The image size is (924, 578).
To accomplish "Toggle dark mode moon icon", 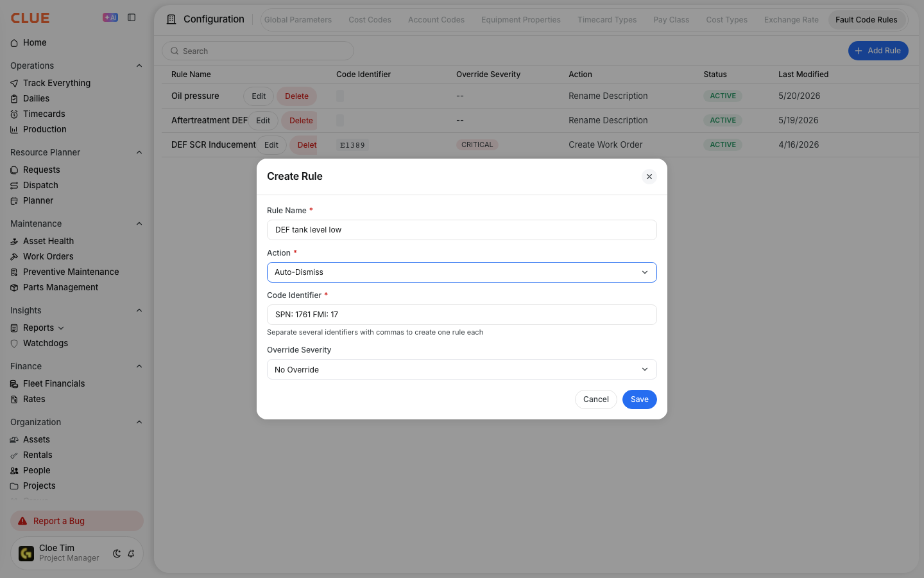I will (117, 554).
